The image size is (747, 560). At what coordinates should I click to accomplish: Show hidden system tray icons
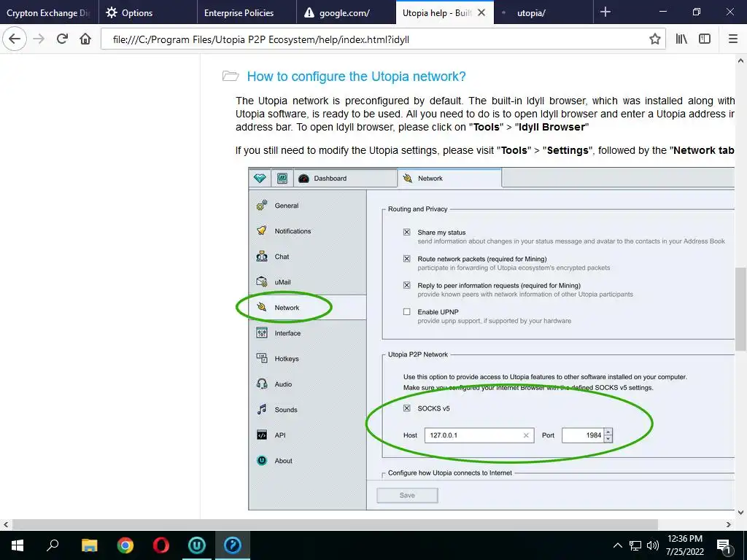(617, 545)
